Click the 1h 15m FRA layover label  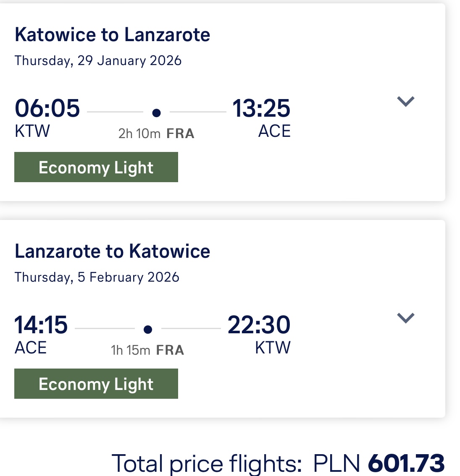(147, 350)
